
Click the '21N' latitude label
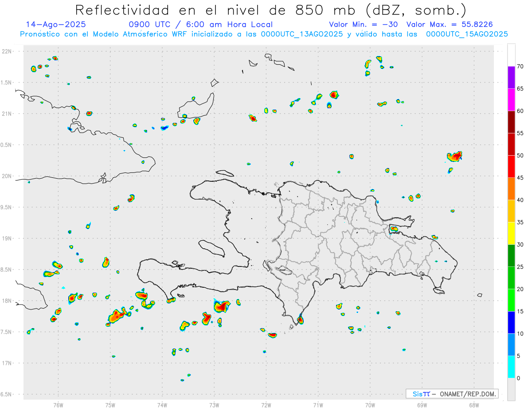coord(7,114)
